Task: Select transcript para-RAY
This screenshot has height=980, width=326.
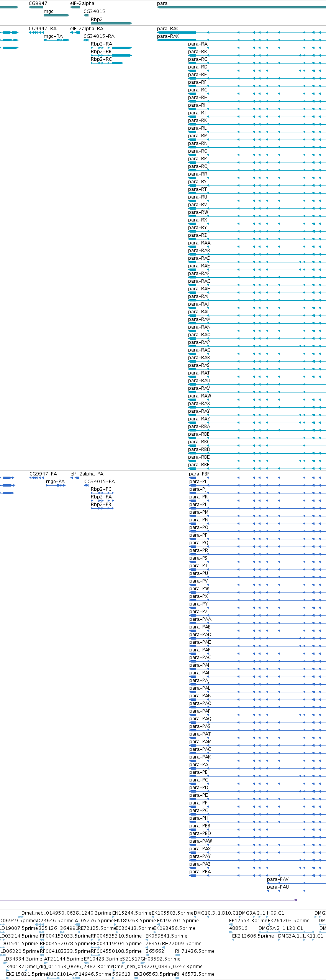Action: click(199, 411)
